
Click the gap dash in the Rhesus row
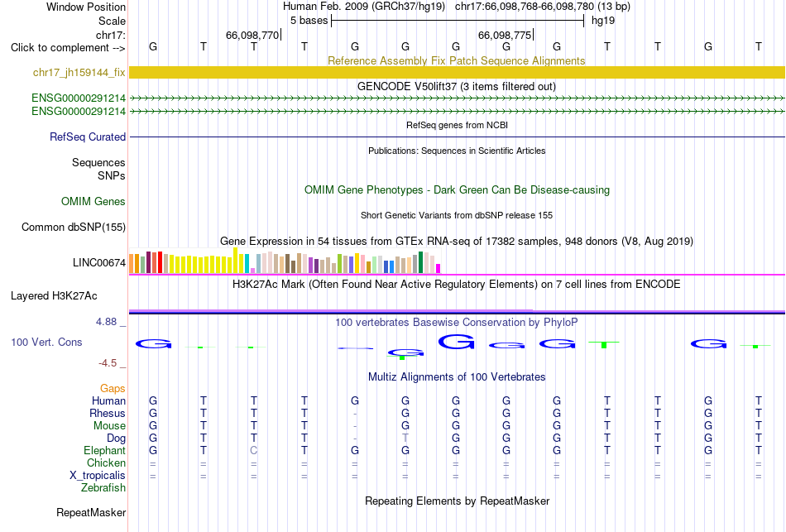(355, 414)
